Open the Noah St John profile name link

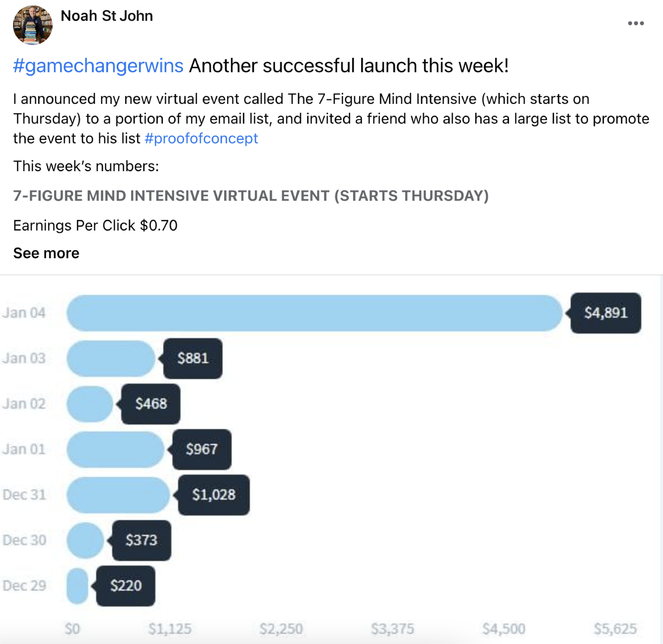pos(107,16)
